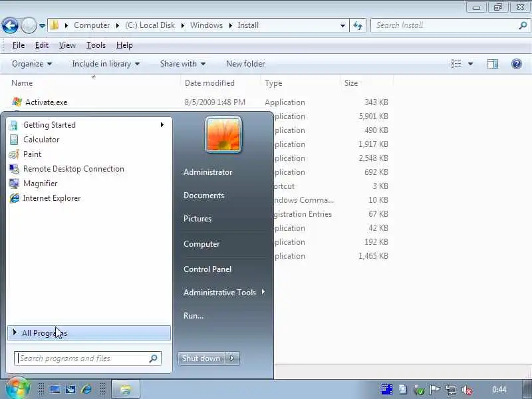This screenshot has width=532, height=399.
Task: Open address bar history dropdown
Action: (342, 25)
